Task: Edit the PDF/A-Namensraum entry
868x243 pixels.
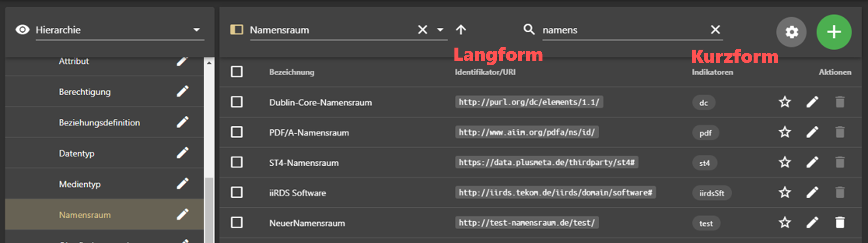Action: 812,132
